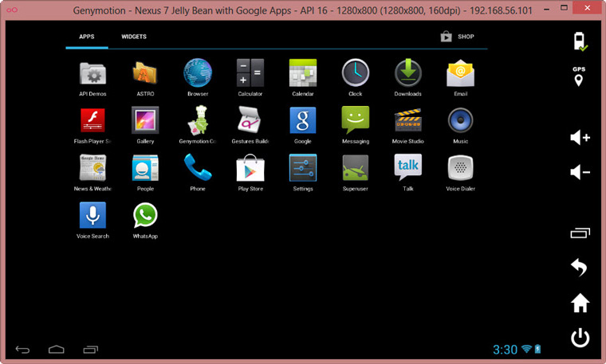
Task: Open the People contacts app
Action: [145, 174]
